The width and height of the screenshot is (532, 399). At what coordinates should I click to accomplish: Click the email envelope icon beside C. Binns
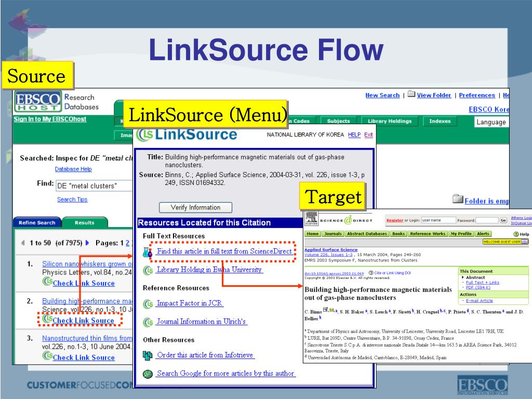pos(331,310)
